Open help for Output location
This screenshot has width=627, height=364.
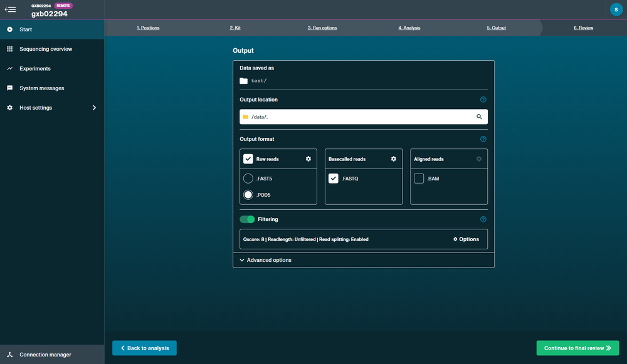coord(483,100)
